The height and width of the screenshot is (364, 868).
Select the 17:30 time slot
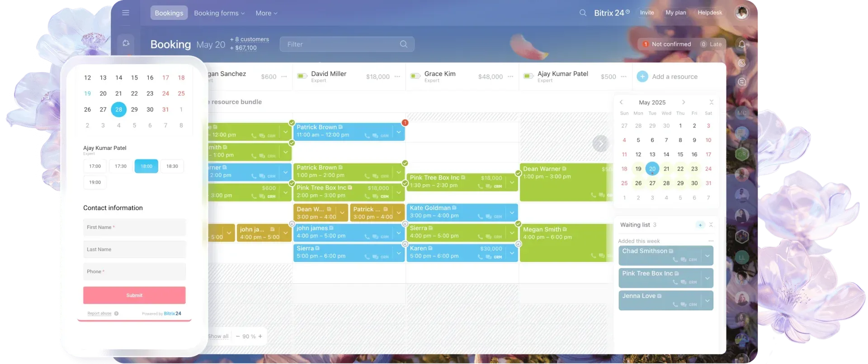(x=121, y=166)
